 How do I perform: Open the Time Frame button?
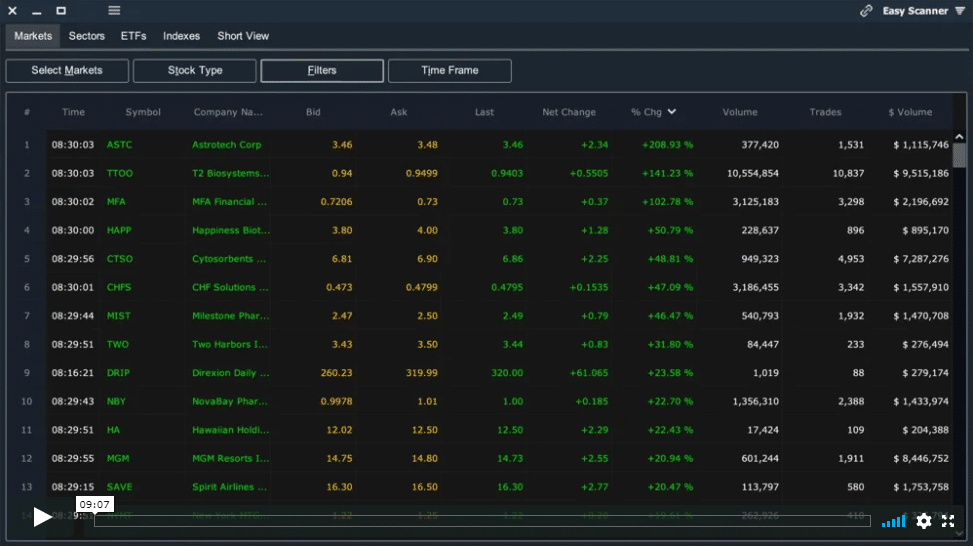click(x=450, y=71)
